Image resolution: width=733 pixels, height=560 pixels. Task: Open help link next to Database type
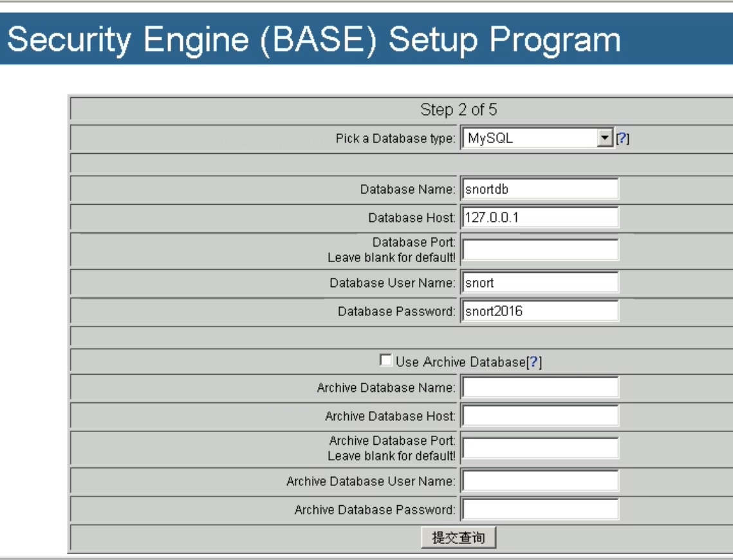[x=622, y=138]
